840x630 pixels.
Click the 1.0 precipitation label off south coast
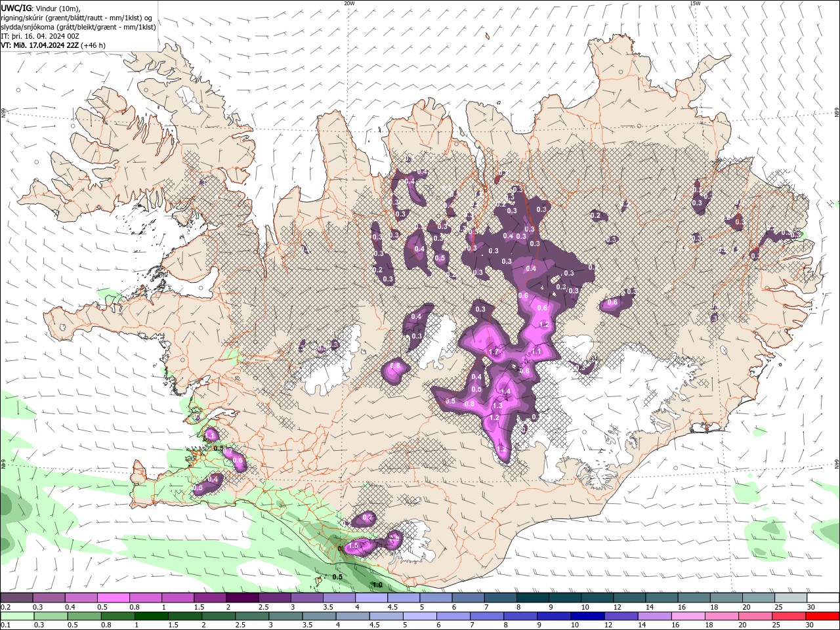pyautogui.click(x=377, y=585)
